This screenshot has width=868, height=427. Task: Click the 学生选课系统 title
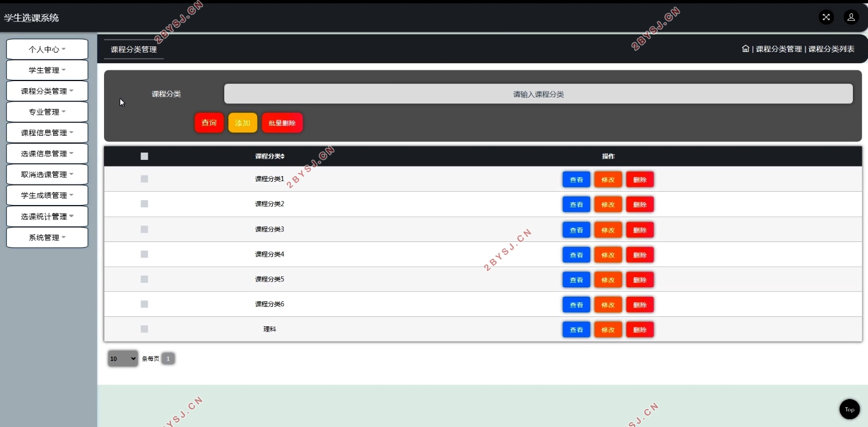click(31, 18)
